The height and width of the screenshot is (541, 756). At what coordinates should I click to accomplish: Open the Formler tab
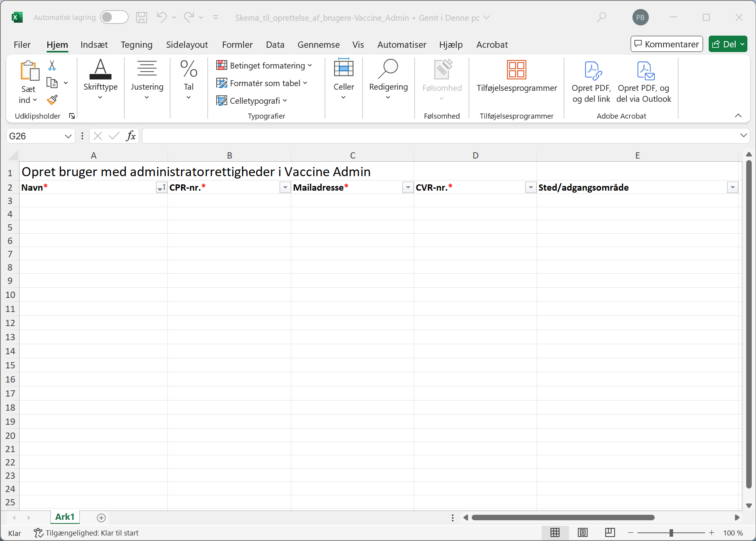click(237, 45)
